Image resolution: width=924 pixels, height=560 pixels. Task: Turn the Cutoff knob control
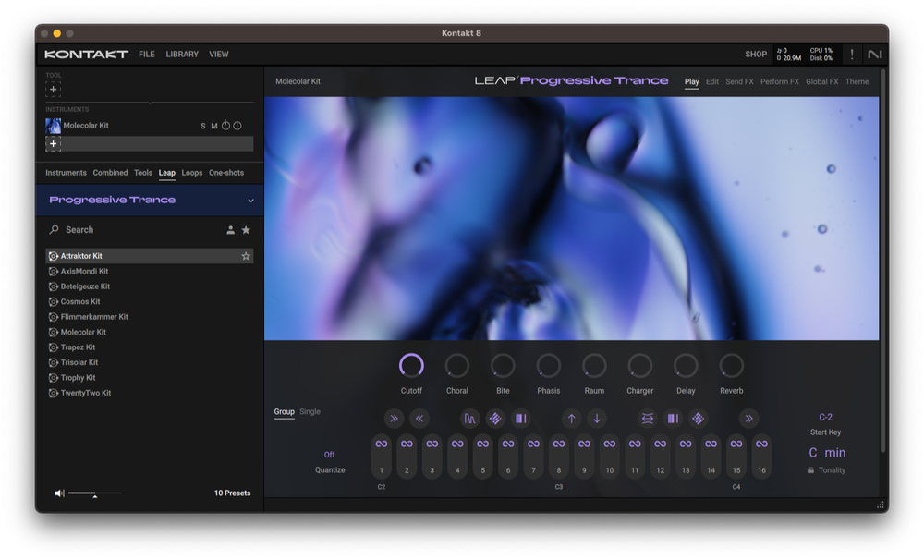click(x=411, y=364)
